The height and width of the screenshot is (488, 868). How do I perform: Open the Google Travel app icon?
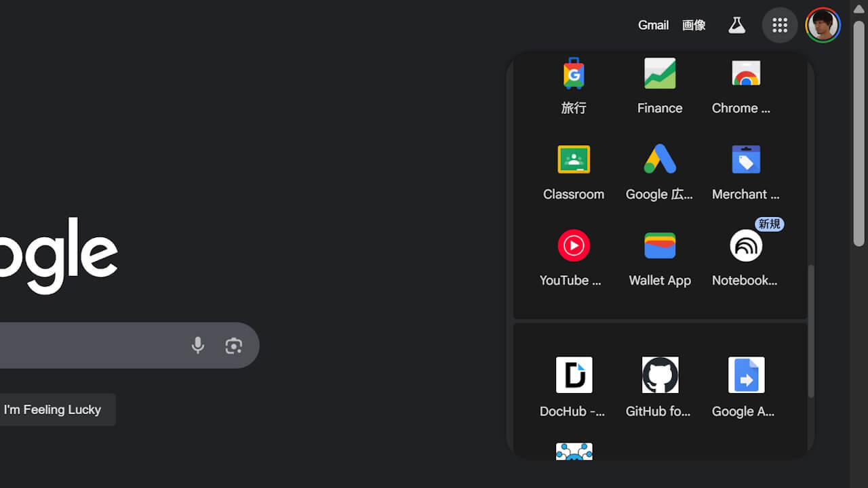574,73
